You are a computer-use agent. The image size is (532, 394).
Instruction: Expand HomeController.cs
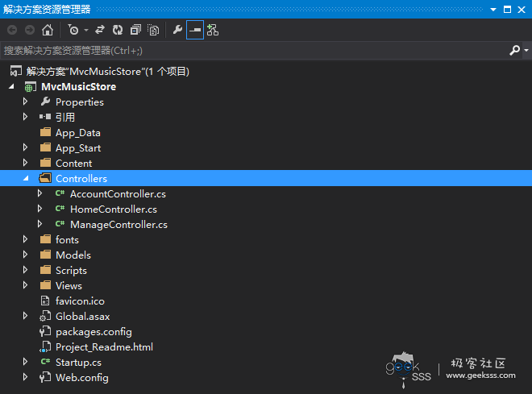click(39, 209)
